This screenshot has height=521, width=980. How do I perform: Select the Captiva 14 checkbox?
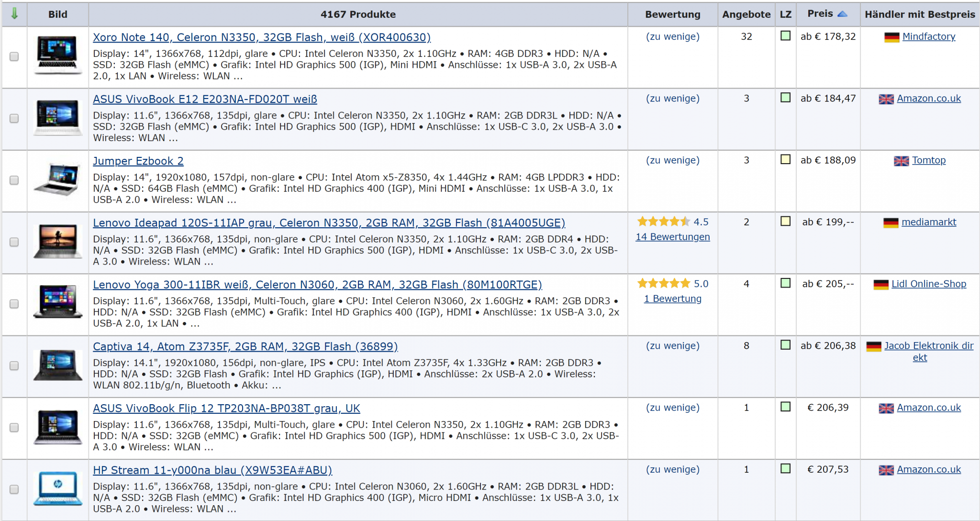[14, 366]
